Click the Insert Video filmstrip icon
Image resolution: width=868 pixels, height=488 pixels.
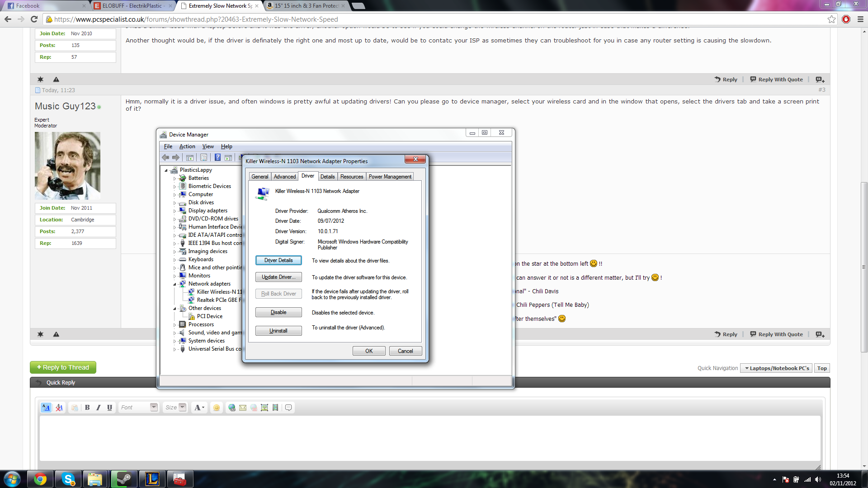point(275,408)
